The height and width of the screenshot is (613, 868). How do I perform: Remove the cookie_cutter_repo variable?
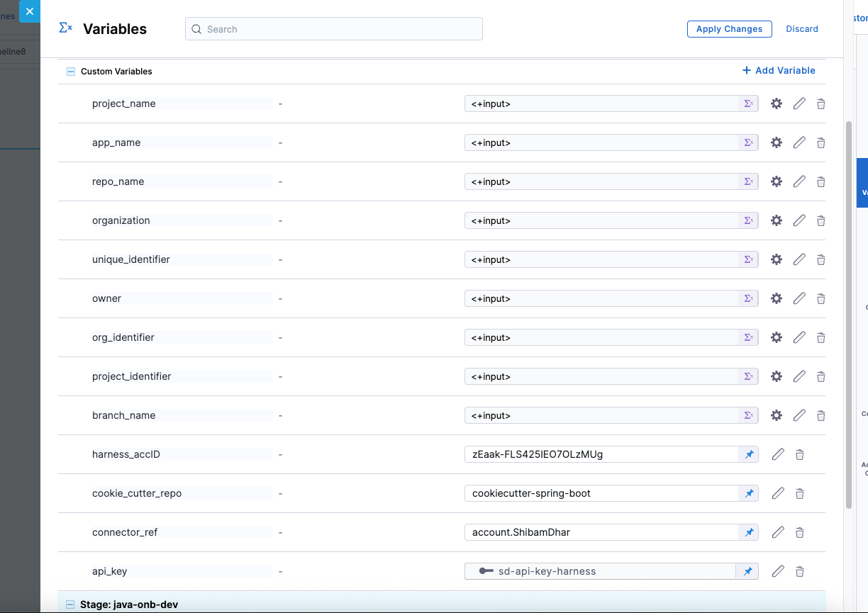[799, 493]
